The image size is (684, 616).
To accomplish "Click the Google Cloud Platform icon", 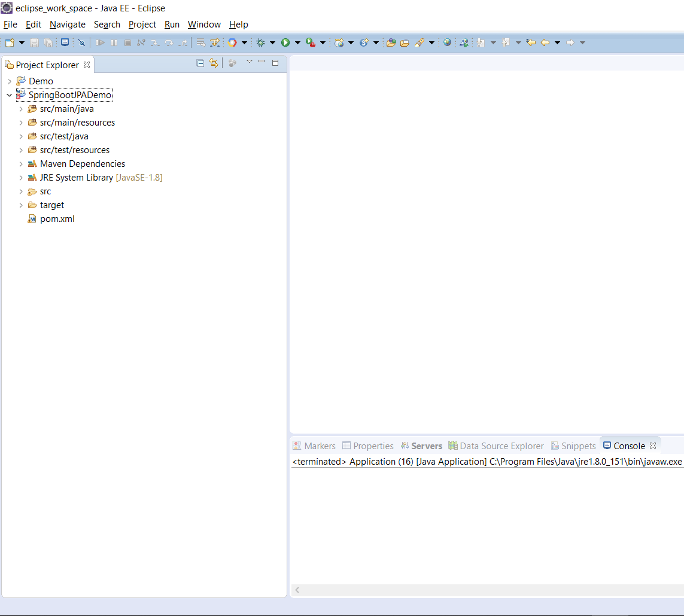I will coord(232,42).
